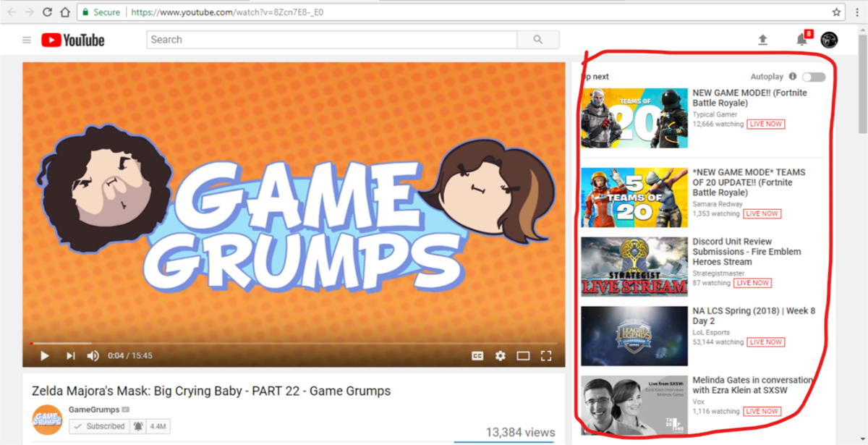
Task: Open Melinda Gates in conversation video title
Action: (752, 385)
